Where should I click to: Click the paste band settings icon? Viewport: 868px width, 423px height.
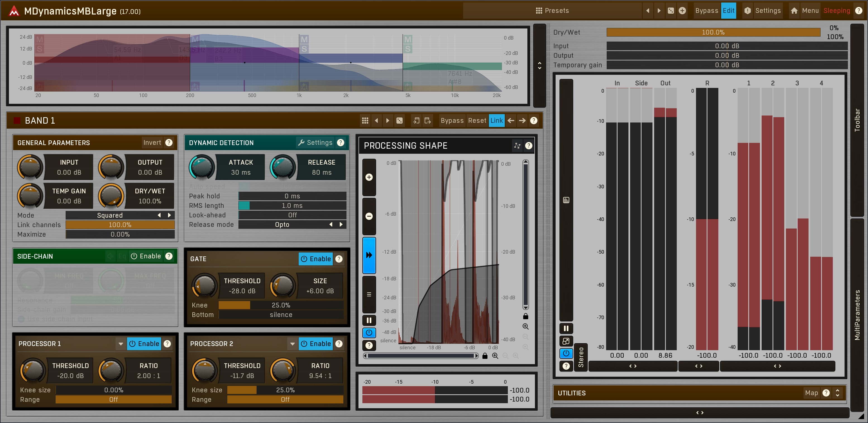(428, 121)
